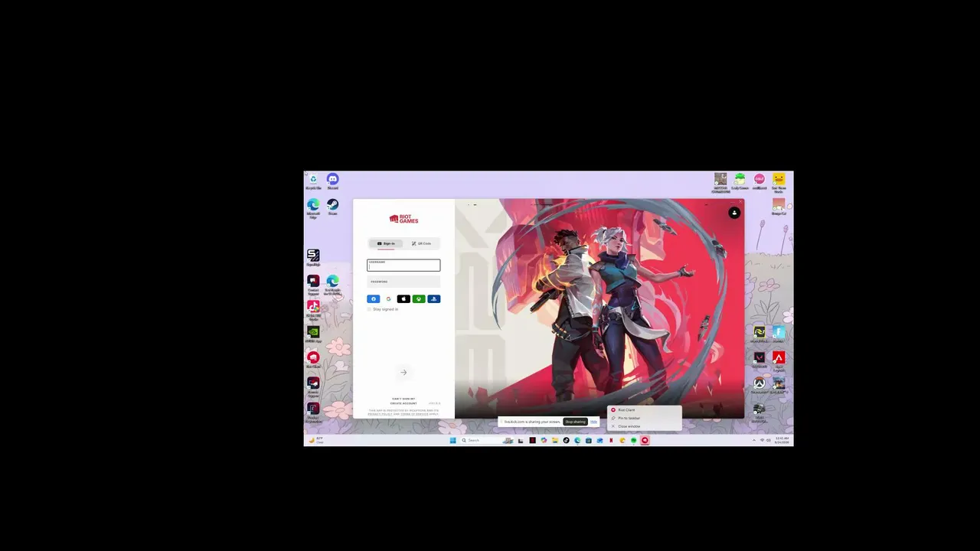Click into the Username input field

pyautogui.click(x=403, y=266)
